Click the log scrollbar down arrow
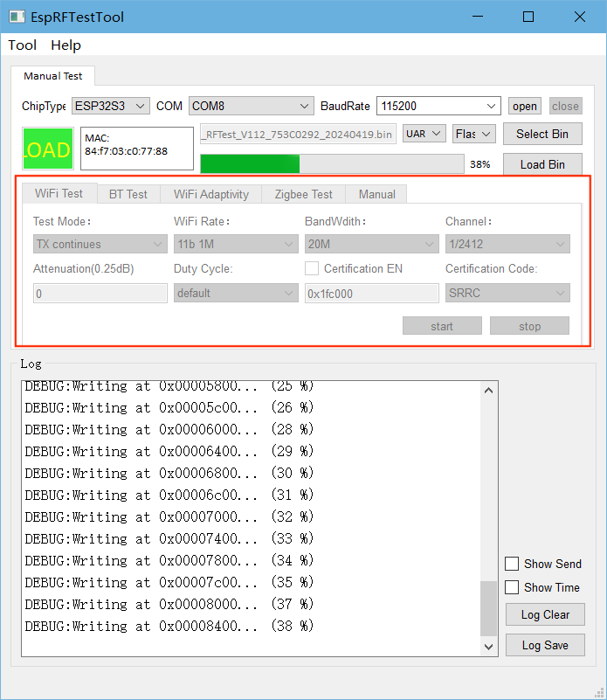 489,647
